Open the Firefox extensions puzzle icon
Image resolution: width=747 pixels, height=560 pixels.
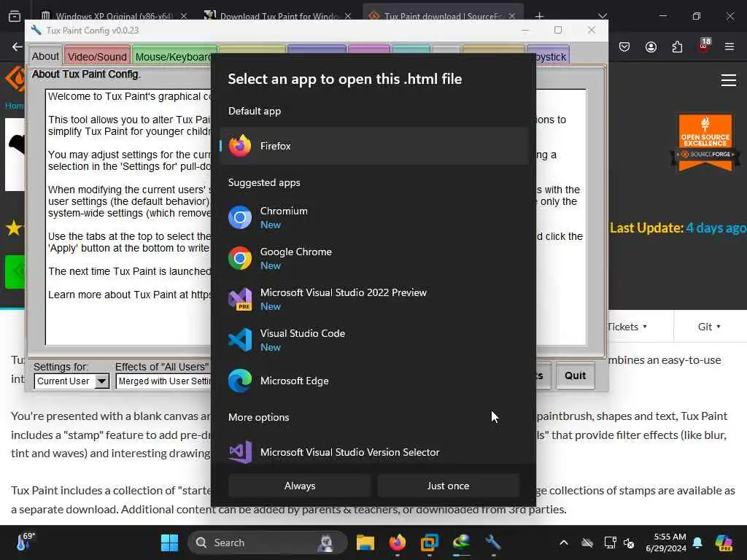point(677,47)
